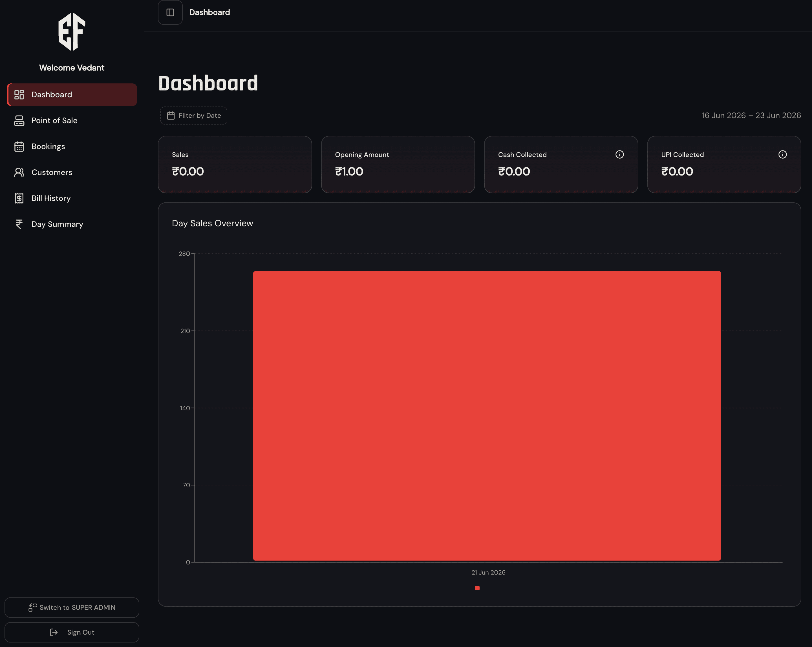812x647 pixels.
Task: Click the Cash Collected info icon
Action: click(619, 154)
